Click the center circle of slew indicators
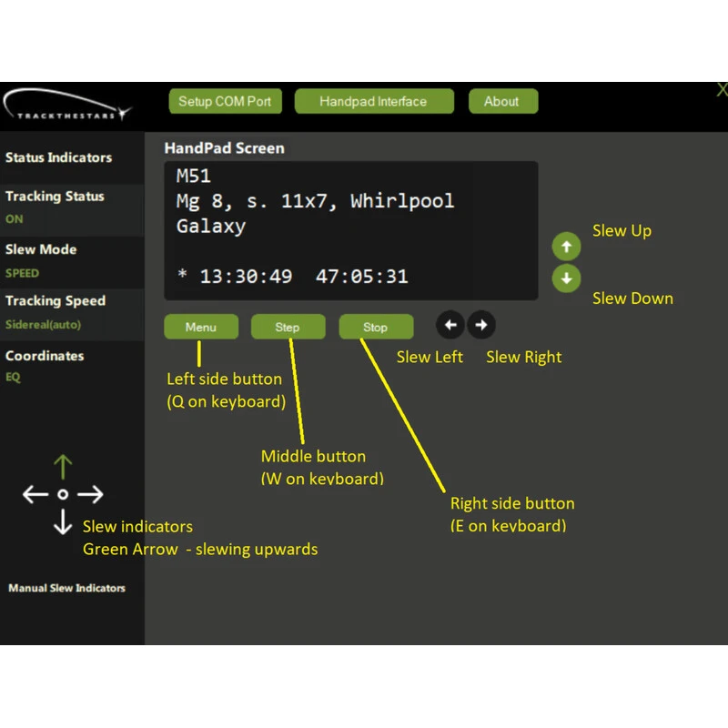728x728 pixels. pyautogui.click(x=63, y=495)
